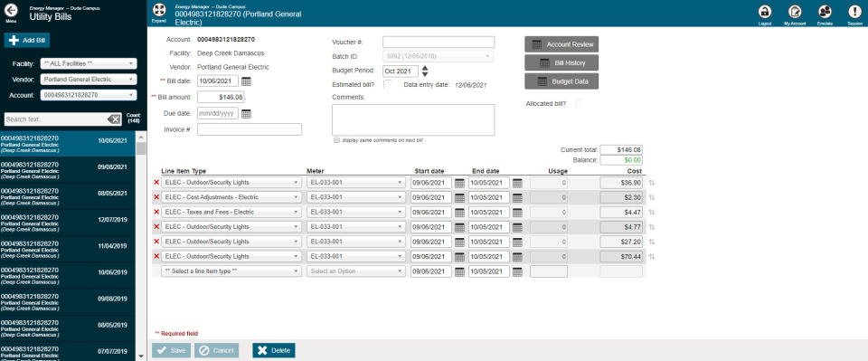Reorder the $36.90 row with sort arrows
This screenshot has height=361, width=868.
point(652,183)
